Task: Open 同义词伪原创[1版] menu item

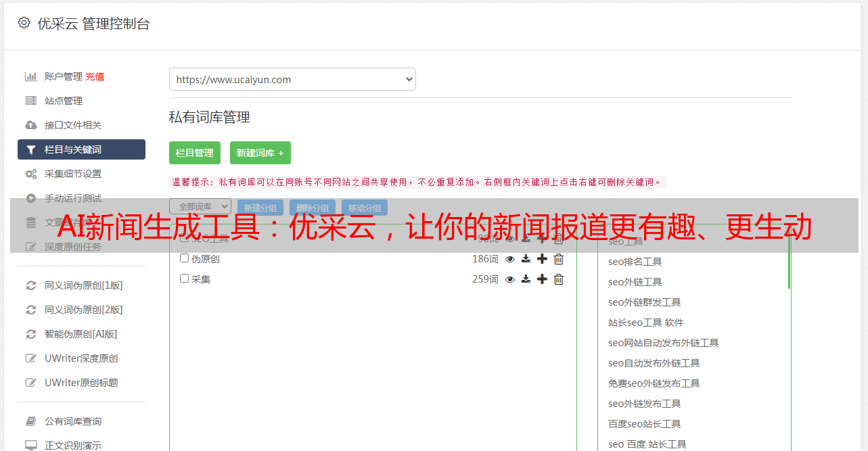Action: [x=84, y=285]
